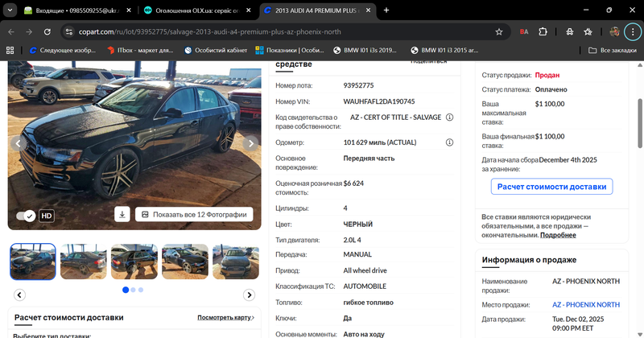Screen dimensions: 644x338
Task: Show the previous main vehicle photo
Action: pyautogui.click(x=18, y=143)
